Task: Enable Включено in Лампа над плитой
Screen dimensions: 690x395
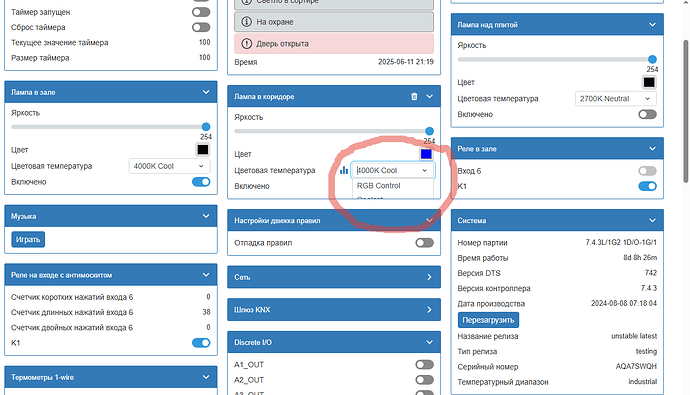Action: 647,114
